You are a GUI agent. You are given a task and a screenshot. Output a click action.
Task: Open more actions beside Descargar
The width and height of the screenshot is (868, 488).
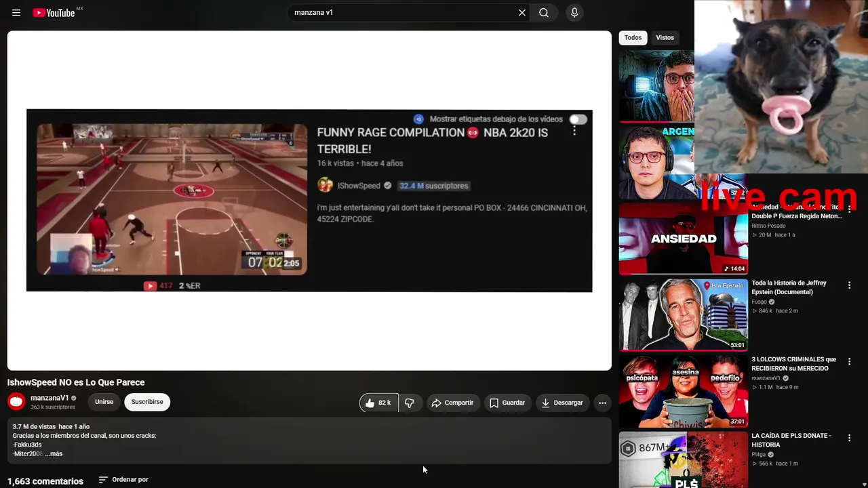[602, 403]
